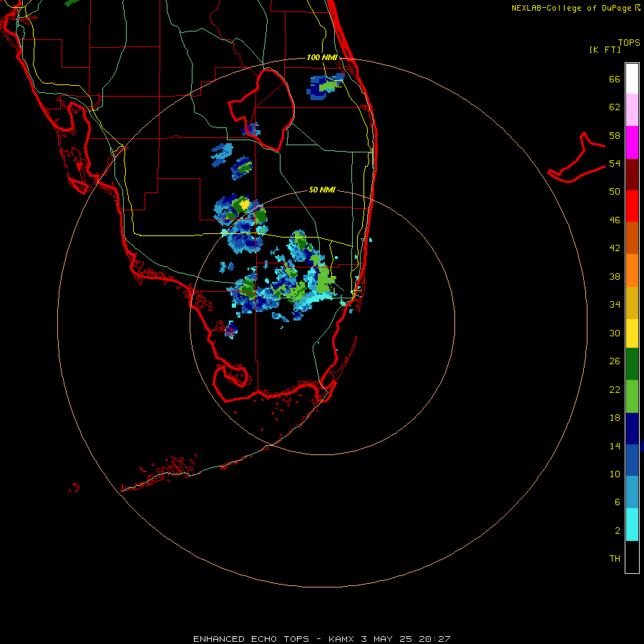Image resolution: width=644 pixels, height=644 pixels.
Task: Click the 66 legend value
Action: (x=615, y=79)
